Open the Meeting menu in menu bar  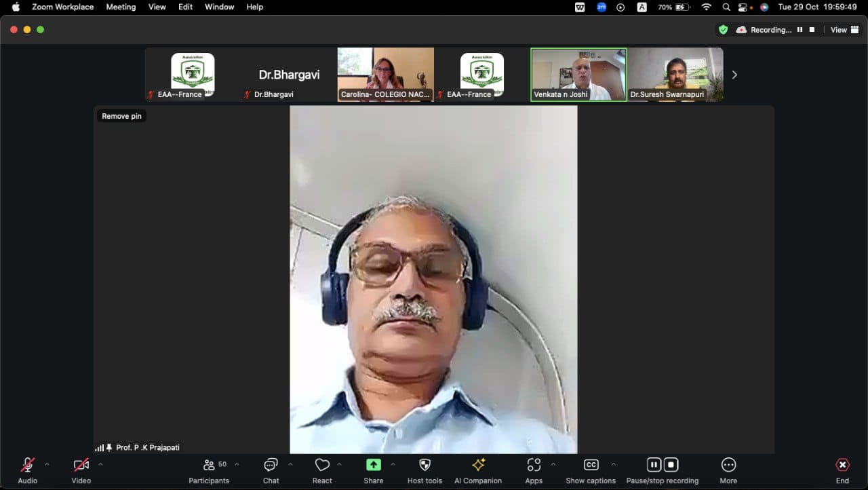(121, 7)
